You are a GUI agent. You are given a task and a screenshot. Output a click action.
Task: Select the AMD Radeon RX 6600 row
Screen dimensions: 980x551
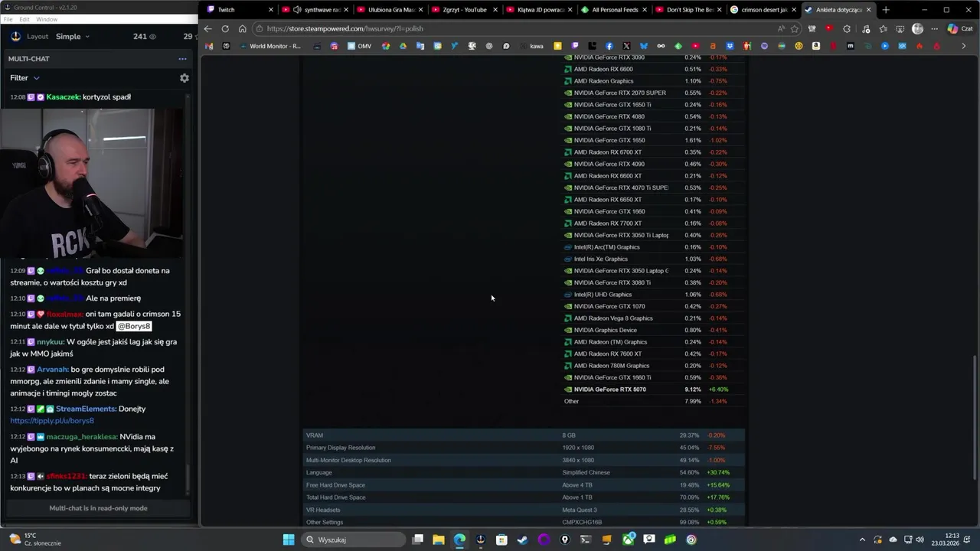[654, 69]
